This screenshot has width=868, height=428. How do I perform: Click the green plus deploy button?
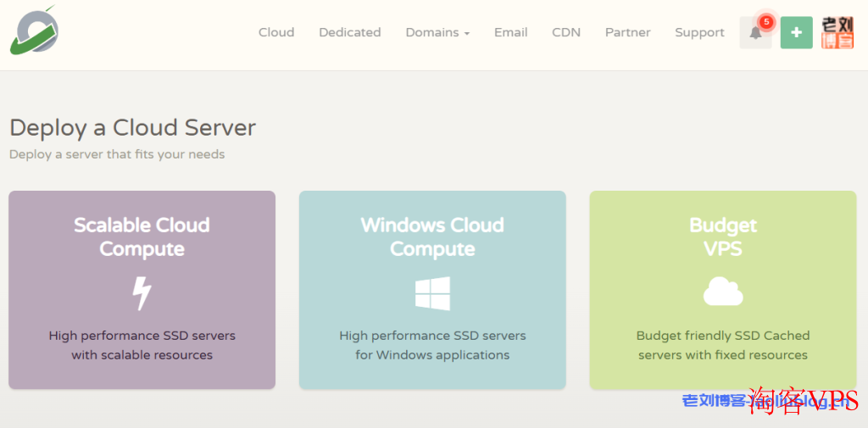point(797,33)
